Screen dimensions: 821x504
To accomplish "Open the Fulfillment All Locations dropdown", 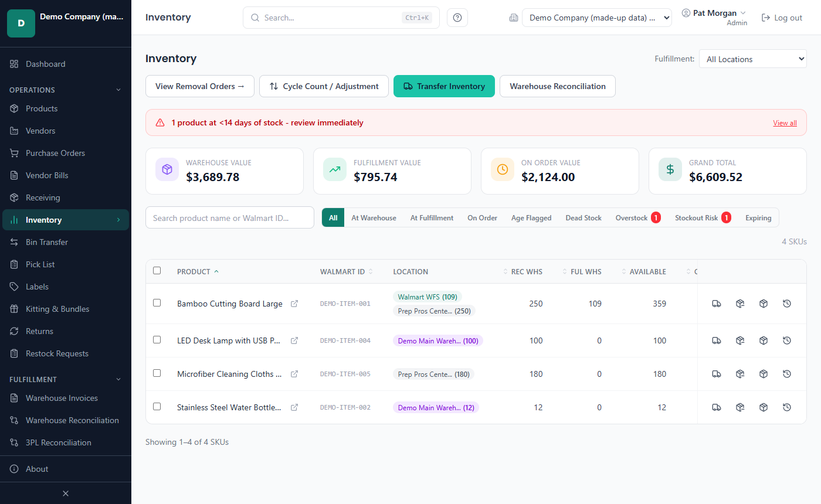I will [x=753, y=59].
